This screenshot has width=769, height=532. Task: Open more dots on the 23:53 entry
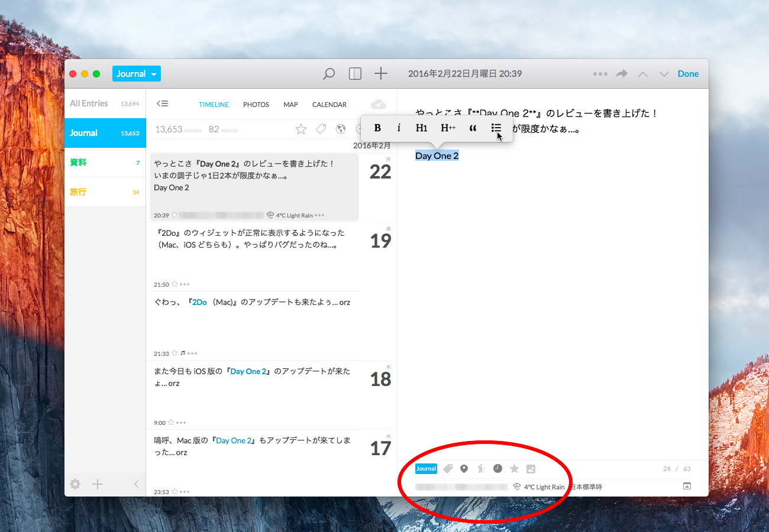point(185,492)
